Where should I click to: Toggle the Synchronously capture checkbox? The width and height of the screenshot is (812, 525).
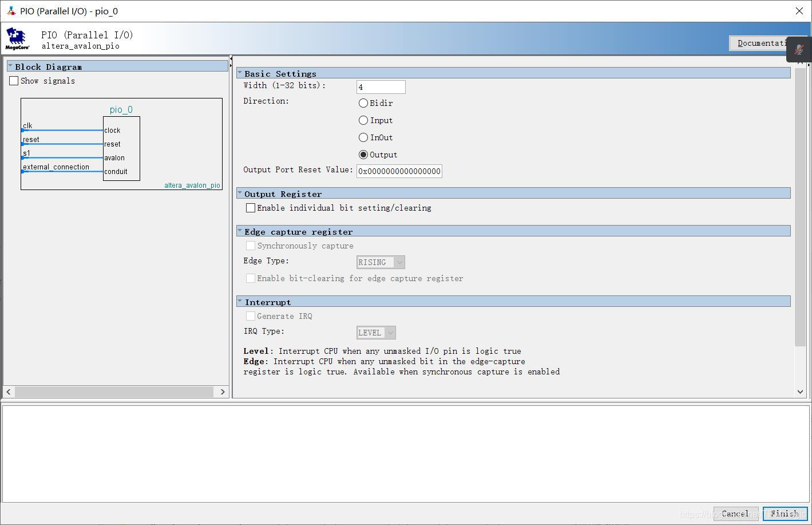click(x=251, y=246)
